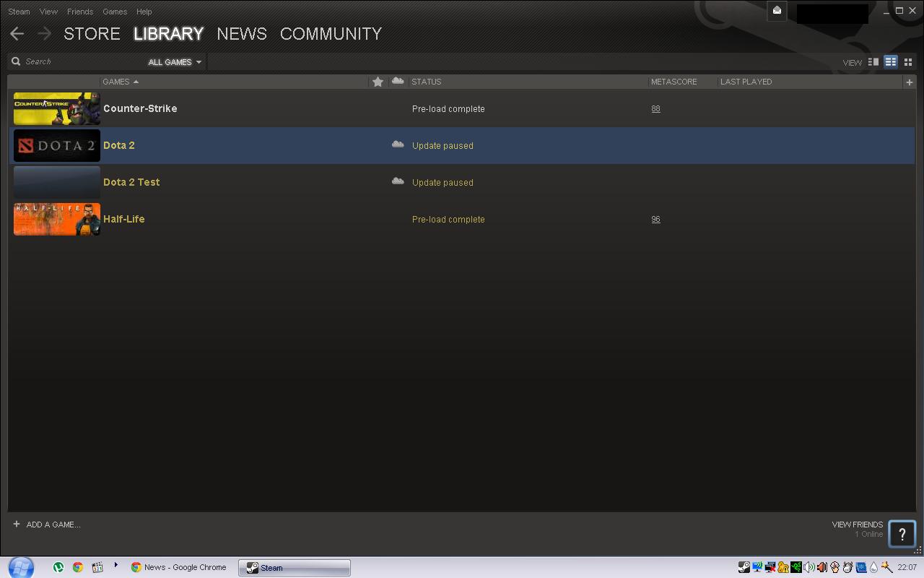Switch to grid view layout
Image resolution: width=924 pixels, height=578 pixels.
908,62
